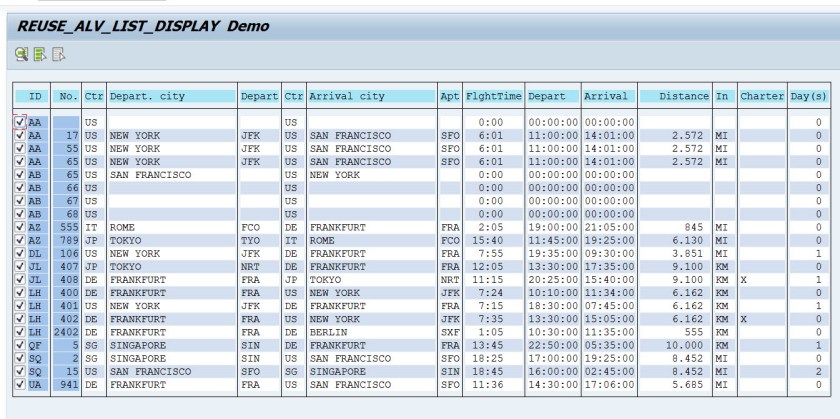Click airport code SXF

click(x=450, y=332)
